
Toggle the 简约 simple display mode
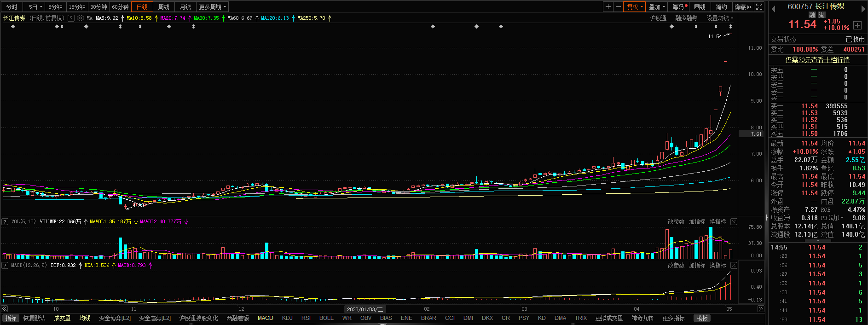pos(721,7)
